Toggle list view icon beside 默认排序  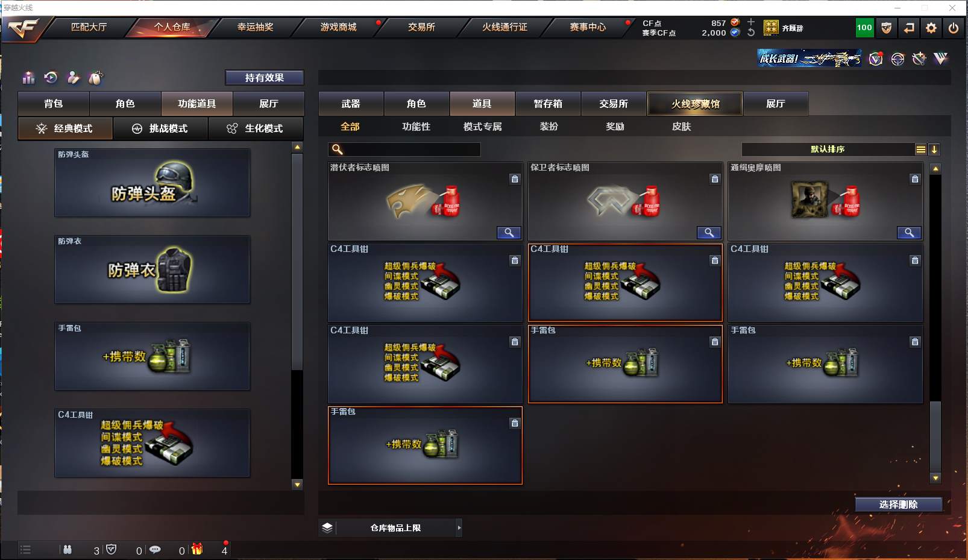pos(920,149)
